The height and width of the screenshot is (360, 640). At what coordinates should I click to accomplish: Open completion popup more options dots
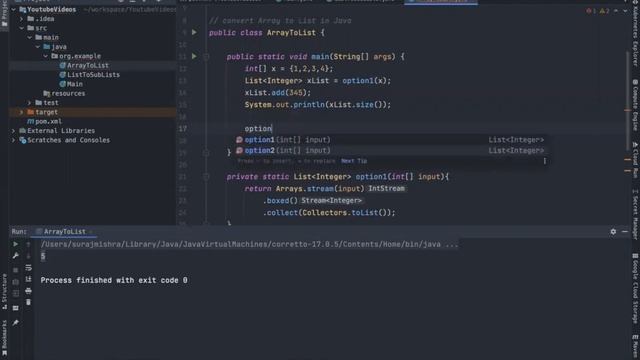coord(544,161)
